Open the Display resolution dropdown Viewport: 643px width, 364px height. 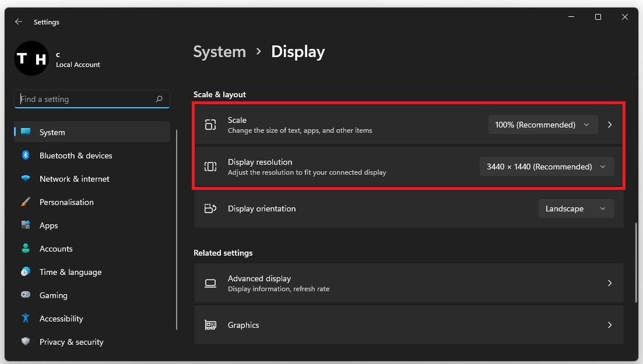coord(546,167)
